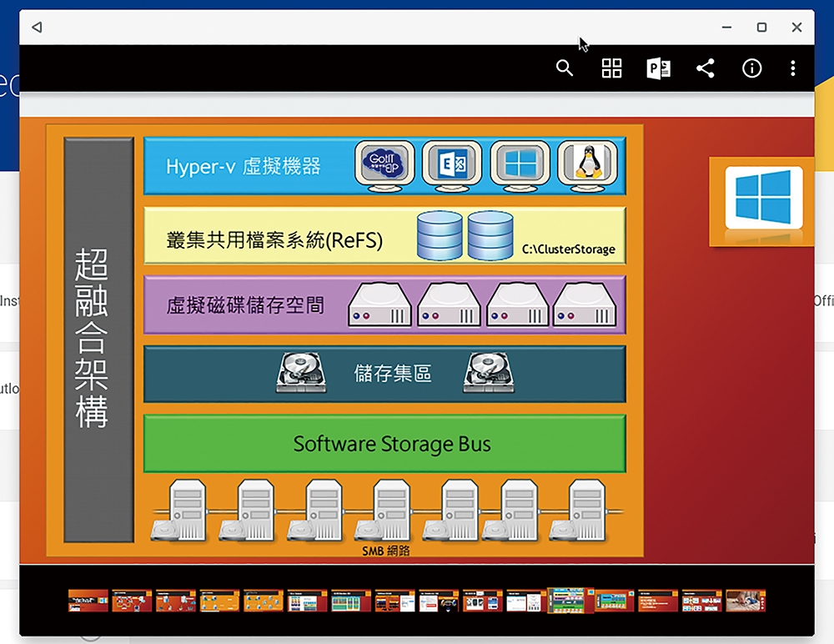This screenshot has height=644, width=834.
Task: Select the first slide thumbnail in filmstrip
Action: click(x=88, y=601)
